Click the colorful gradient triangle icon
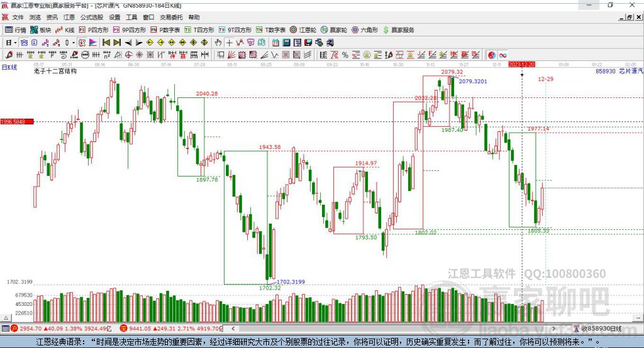Screen dimensions: 644x348 tap(93, 42)
